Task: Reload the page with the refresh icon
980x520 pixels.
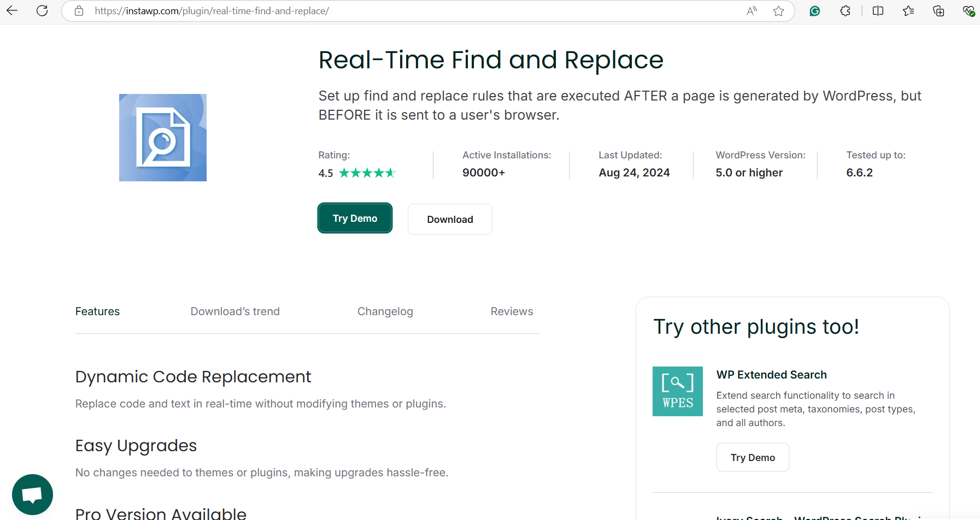Action: 42,10
